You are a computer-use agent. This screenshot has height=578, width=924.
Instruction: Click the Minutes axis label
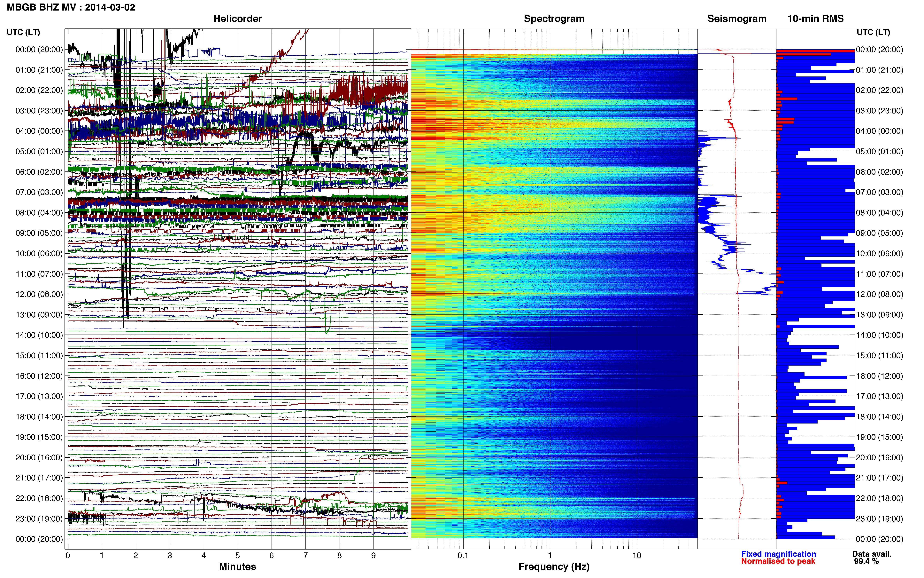(x=237, y=566)
